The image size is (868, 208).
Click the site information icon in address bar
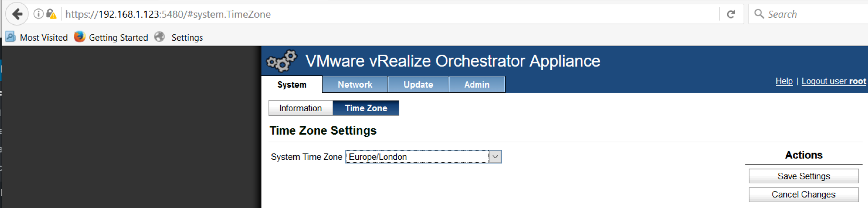point(38,14)
